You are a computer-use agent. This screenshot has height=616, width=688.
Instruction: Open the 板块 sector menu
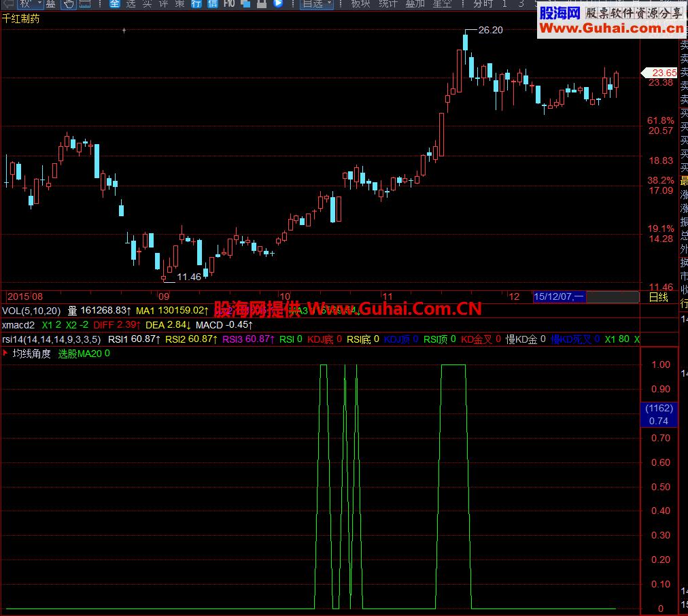tap(360, 4)
